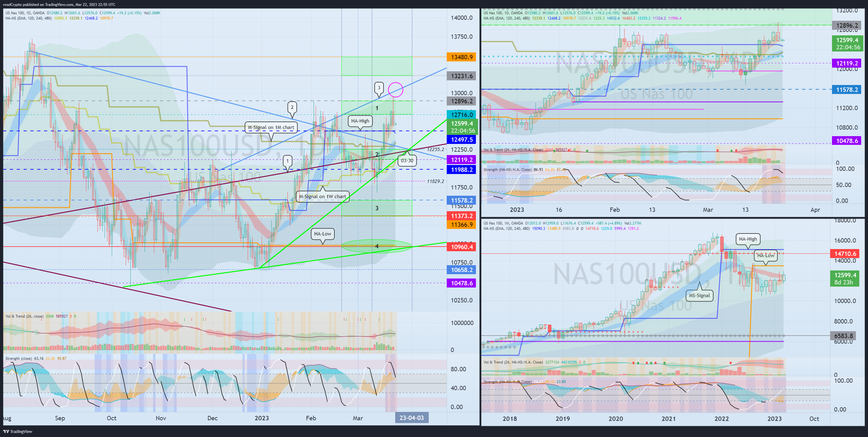Click 'Strength (close)' legend in main chart
Screen dimensions: 868x437
[x=19, y=358]
